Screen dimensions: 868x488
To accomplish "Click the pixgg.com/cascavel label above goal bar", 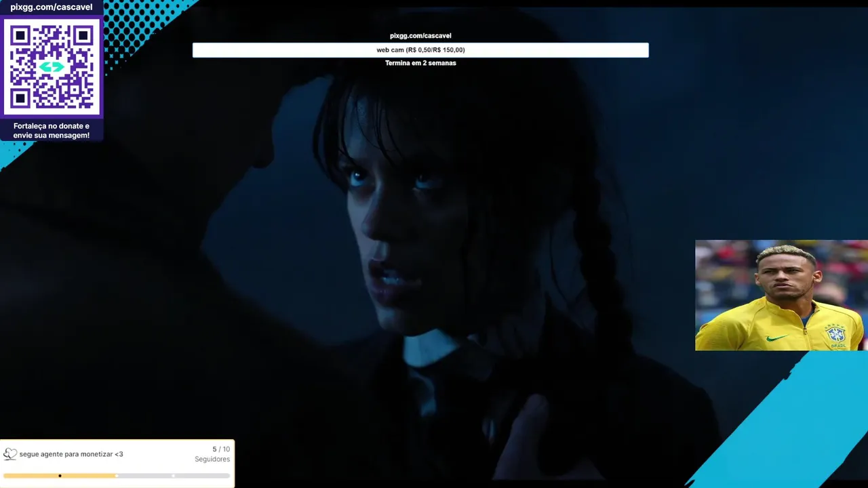I will 420,36.
